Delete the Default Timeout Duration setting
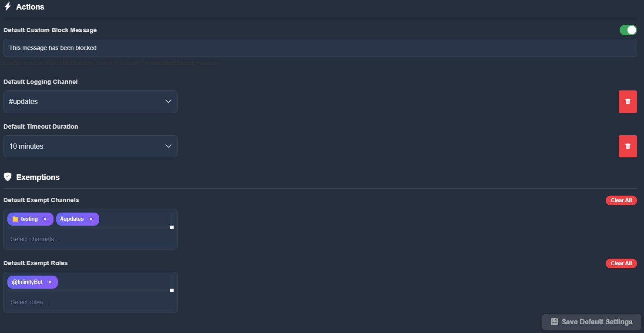 pos(627,147)
